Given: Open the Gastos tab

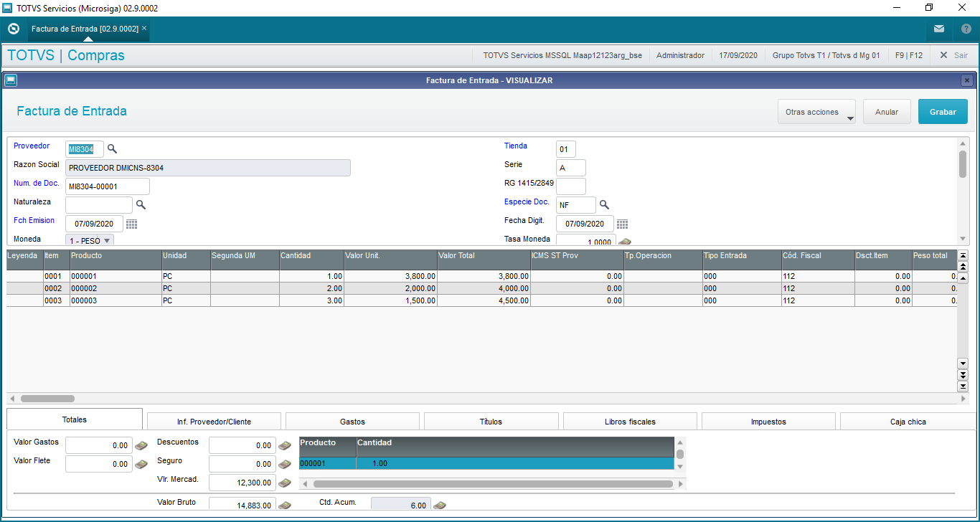Looking at the screenshot, I should (x=352, y=422).
